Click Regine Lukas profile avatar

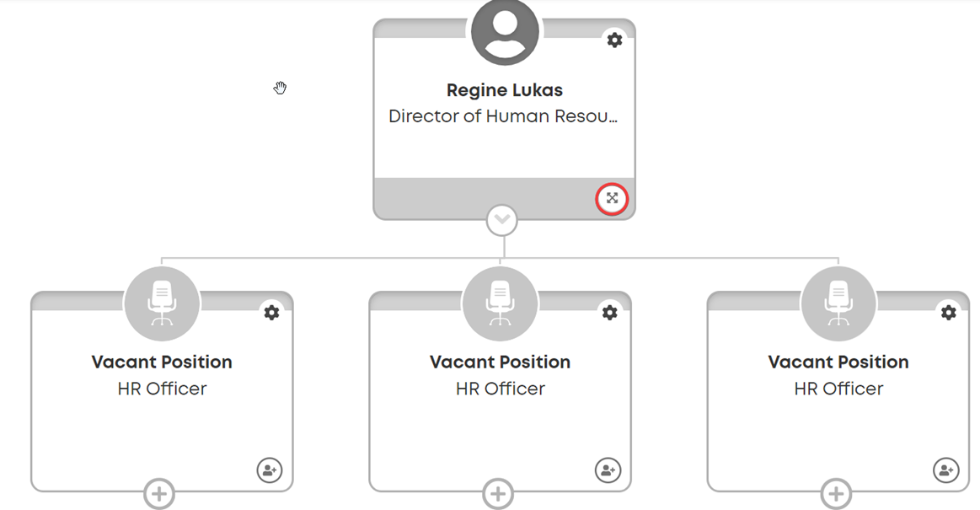[505, 30]
